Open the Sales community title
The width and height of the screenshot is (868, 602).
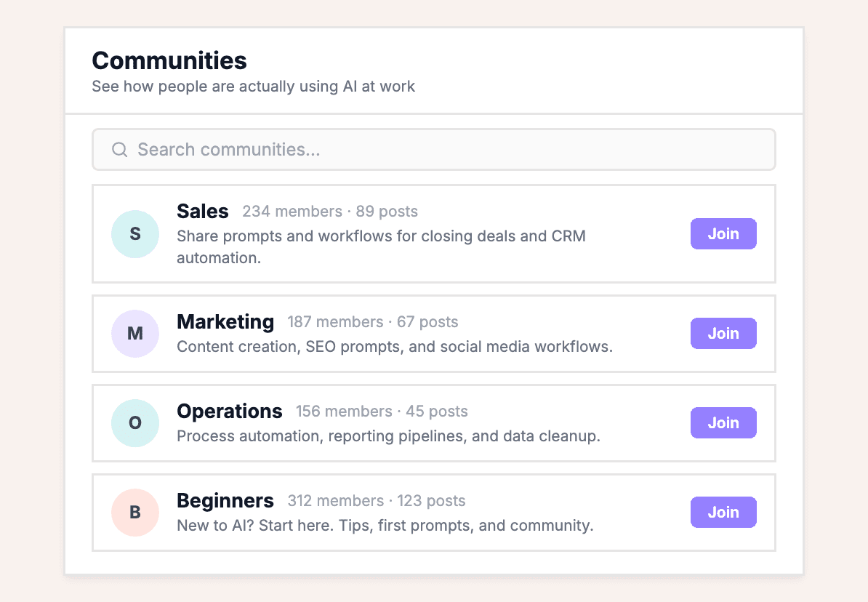pyautogui.click(x=202, y=212)
